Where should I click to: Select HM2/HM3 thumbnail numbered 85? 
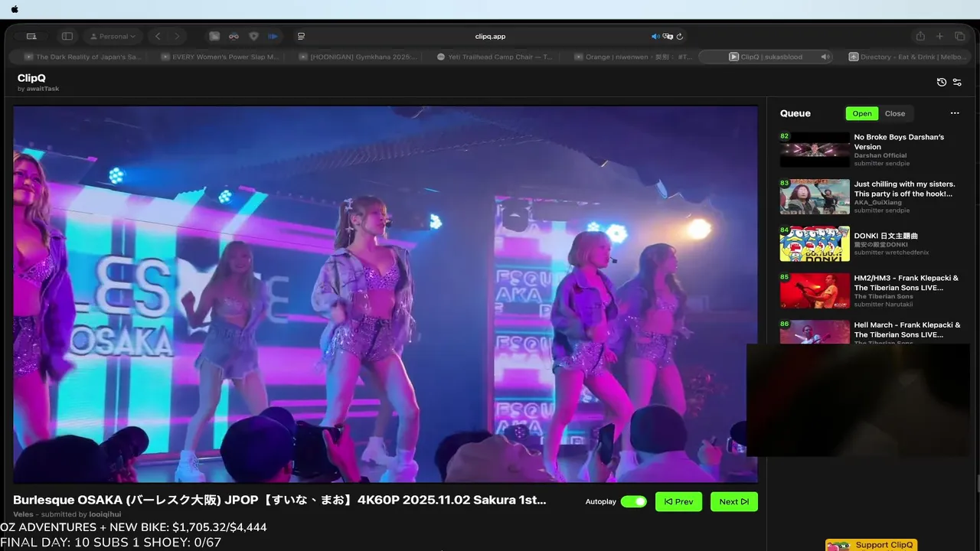pyautogui.click(x=815, y=291)
